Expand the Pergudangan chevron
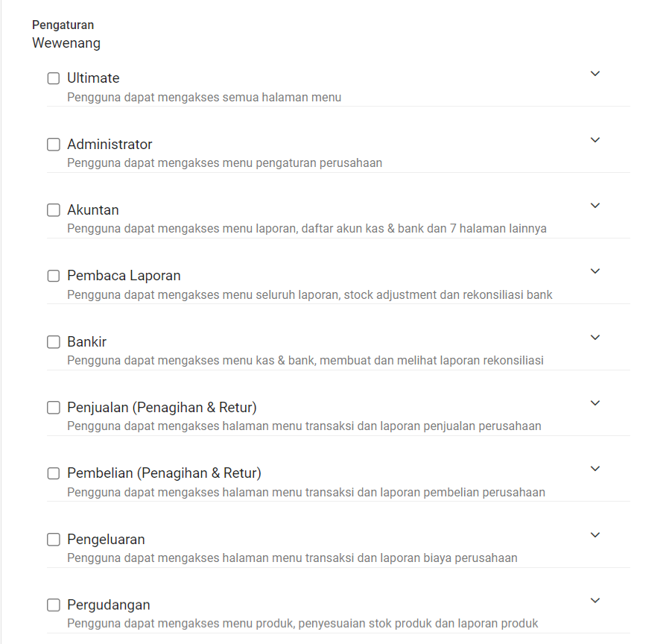Viewport: 663px width, 644px height. 595,601
